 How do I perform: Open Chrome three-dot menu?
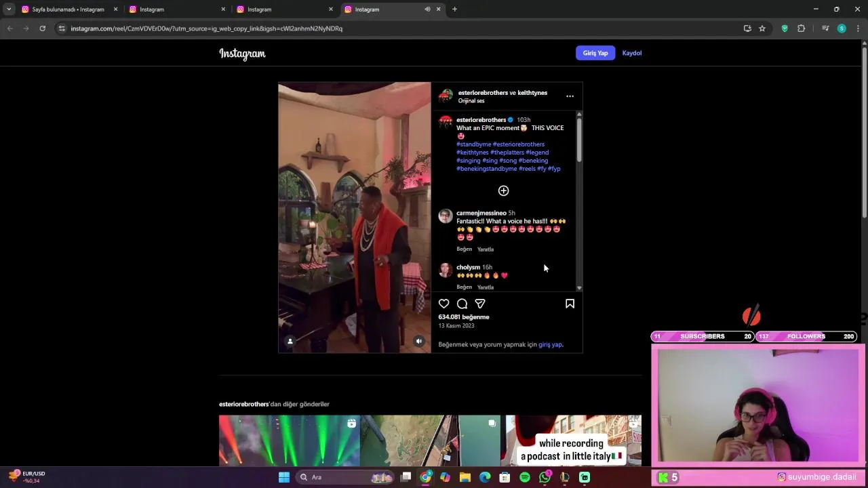(x=858, y=28)
